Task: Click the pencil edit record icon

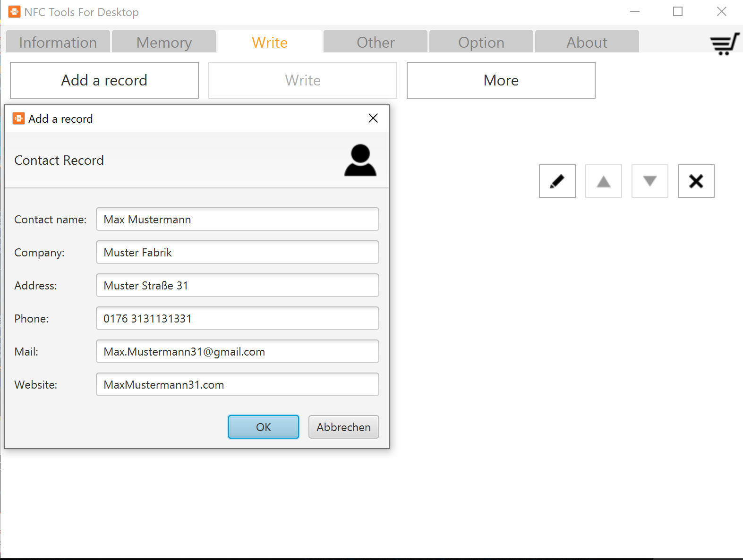Action: [x=557, y=181]
